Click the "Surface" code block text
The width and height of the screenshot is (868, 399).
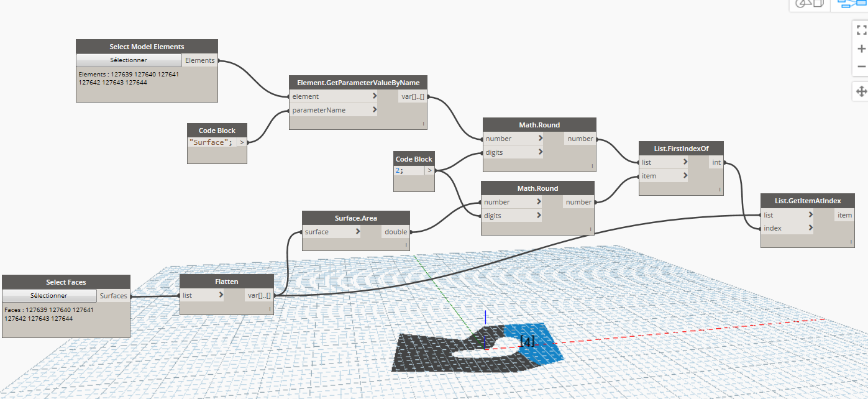pyautogui.click(x=211, y=142)
